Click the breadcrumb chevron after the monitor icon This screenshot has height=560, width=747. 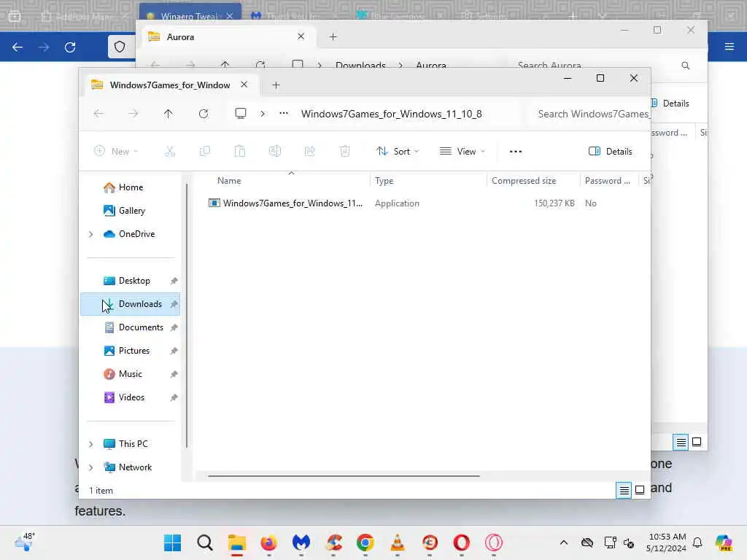(263, 114)
